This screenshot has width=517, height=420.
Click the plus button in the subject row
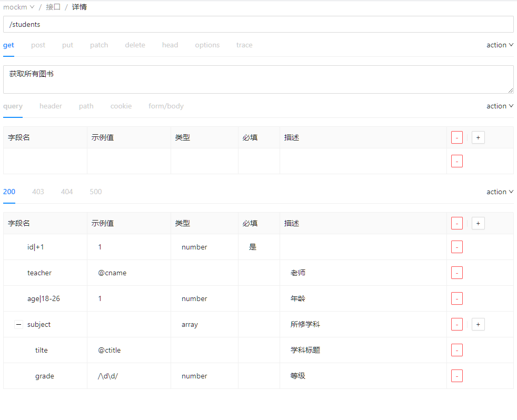tap(478, 324)
